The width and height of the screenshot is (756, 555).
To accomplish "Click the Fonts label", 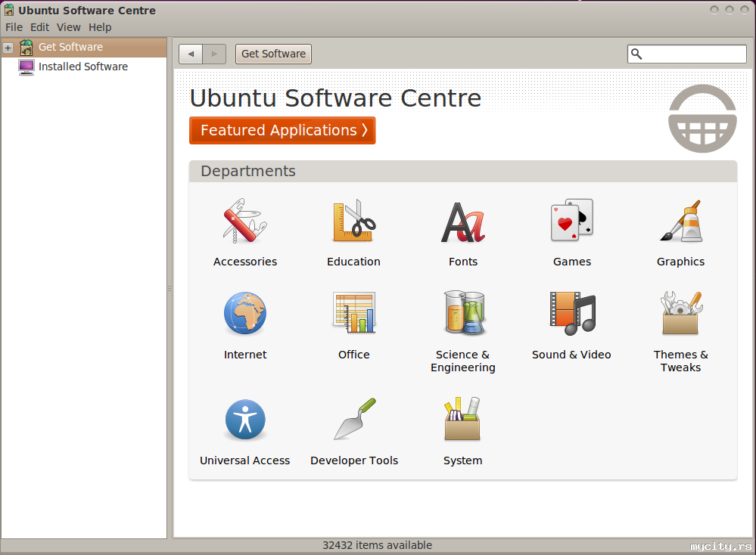I will (463, 262).
